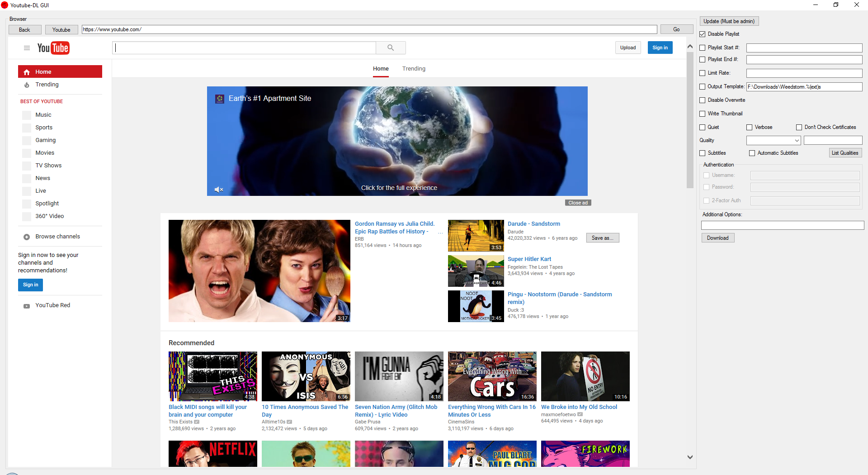868x475 pixels.
Task: Enable Playlist End # checkbox
Action: (703, 59)
